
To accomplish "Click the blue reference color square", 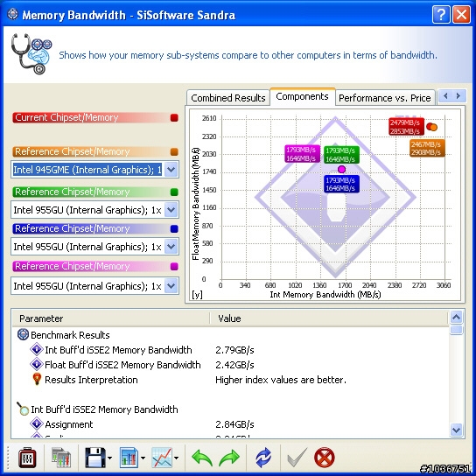I will click(x=174, y=229).
